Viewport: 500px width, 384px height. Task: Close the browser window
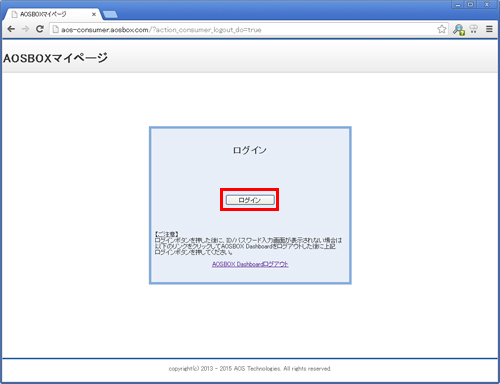487,5
